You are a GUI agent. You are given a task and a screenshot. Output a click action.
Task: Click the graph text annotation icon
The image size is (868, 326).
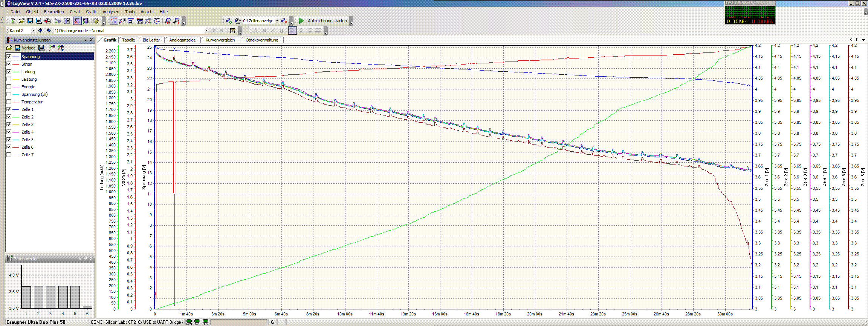pyautogui.click(x=148, y=21)
